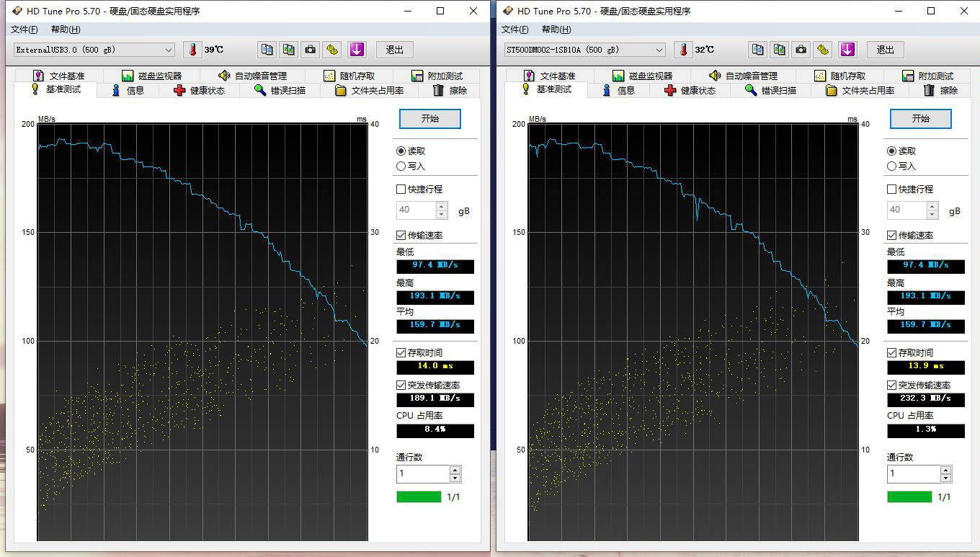This screenshot has width=980, height=557.
Task: Increase the 通行数 stepper in the left window
Action: [455, 470]
